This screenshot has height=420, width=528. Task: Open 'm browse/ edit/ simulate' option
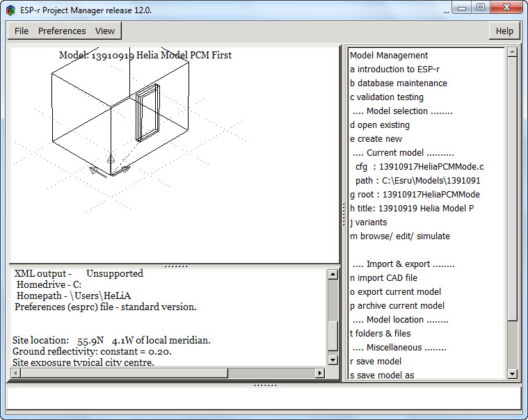pos(399,236)
